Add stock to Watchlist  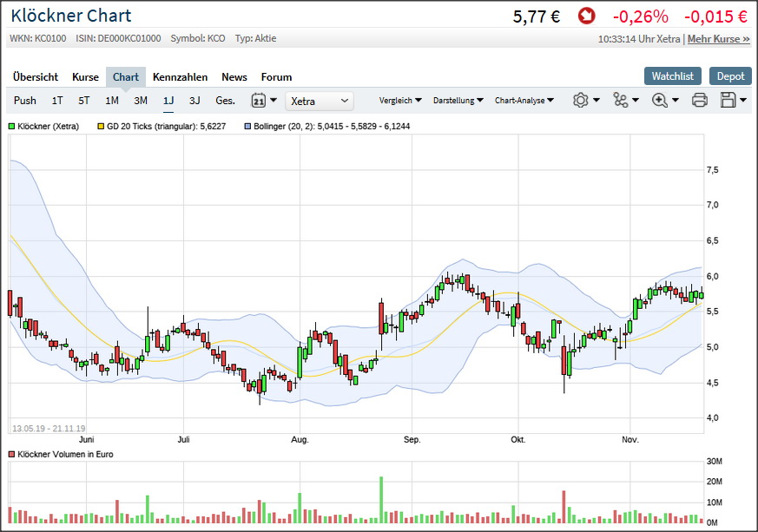click(x=672, y=76)
